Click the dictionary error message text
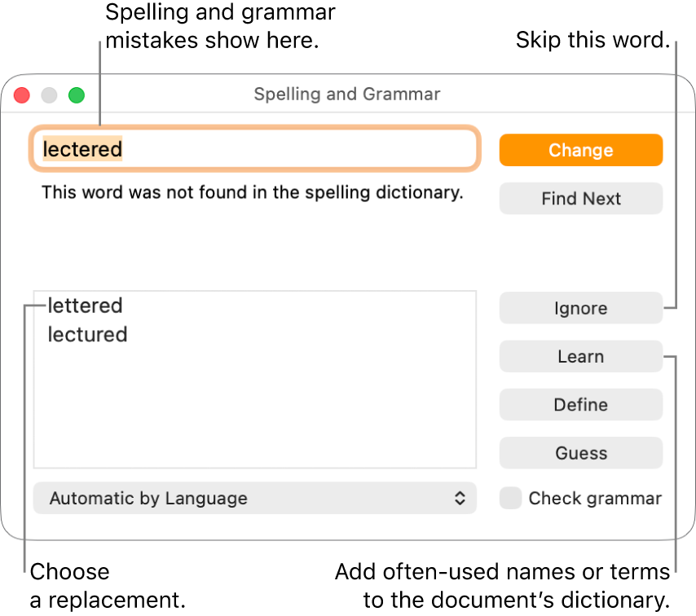This screenshot has width=696, height=616. (251, 192)
